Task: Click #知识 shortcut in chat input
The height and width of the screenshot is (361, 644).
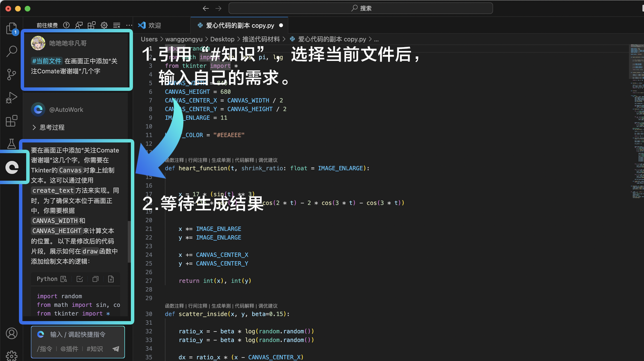Action: tap(95, 349)
